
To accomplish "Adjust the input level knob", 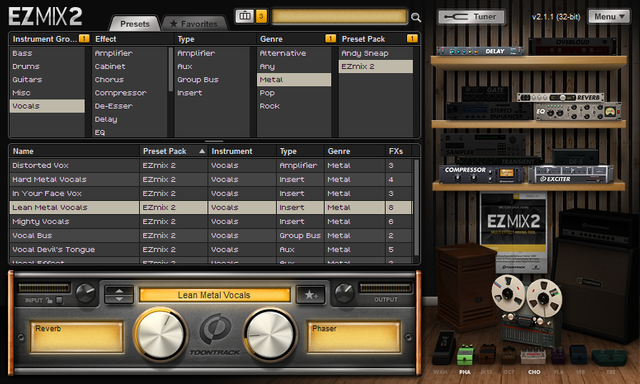I will click(x=85, y=293).
